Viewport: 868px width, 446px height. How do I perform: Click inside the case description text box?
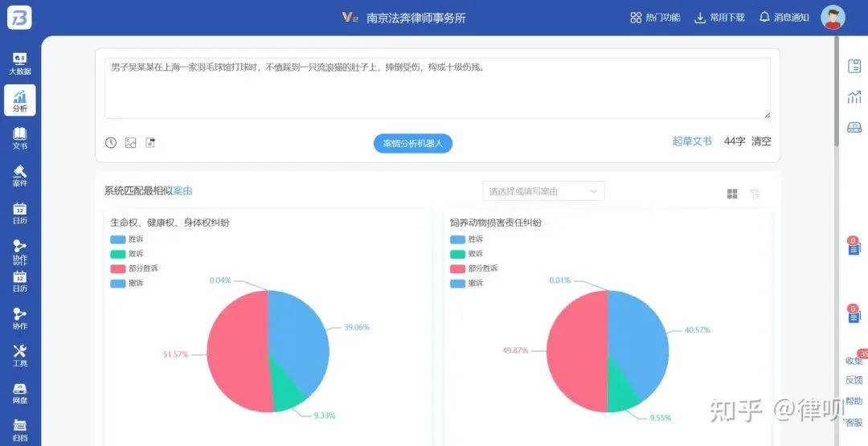pyautogui.click(x=437, y=88)
